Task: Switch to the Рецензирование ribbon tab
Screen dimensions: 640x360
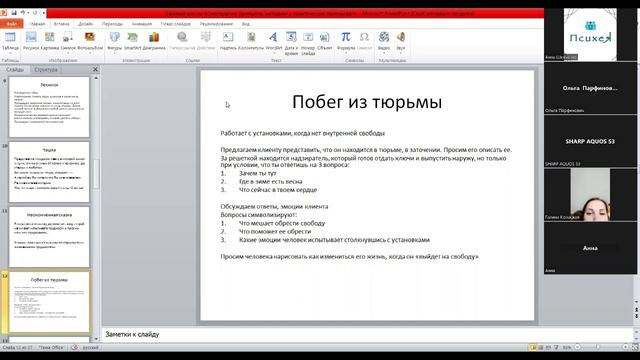Action: [216, 24]
